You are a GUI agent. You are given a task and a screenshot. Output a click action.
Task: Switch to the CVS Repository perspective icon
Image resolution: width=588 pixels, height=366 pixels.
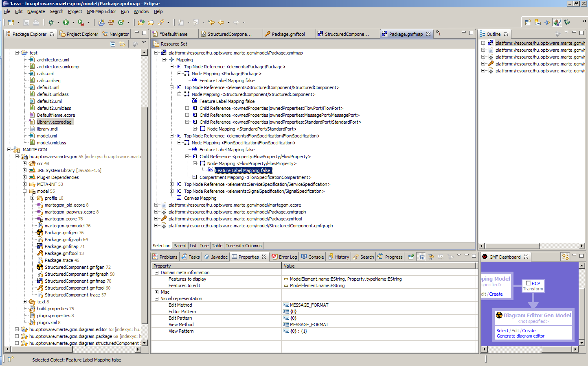[538, 22]
